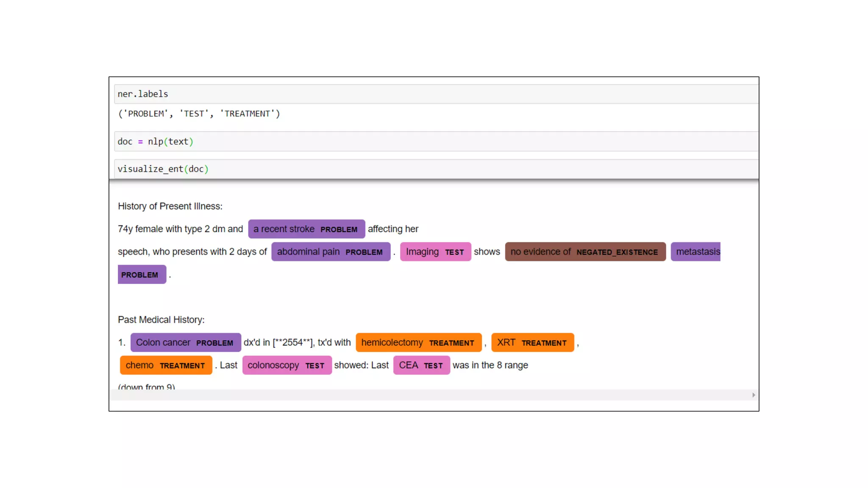Image resolution: width=868 pixels, height=488 pixels.
Task: Click the 'abdominal pain' PROBLEM entity
Action: (x=331, y=252)
